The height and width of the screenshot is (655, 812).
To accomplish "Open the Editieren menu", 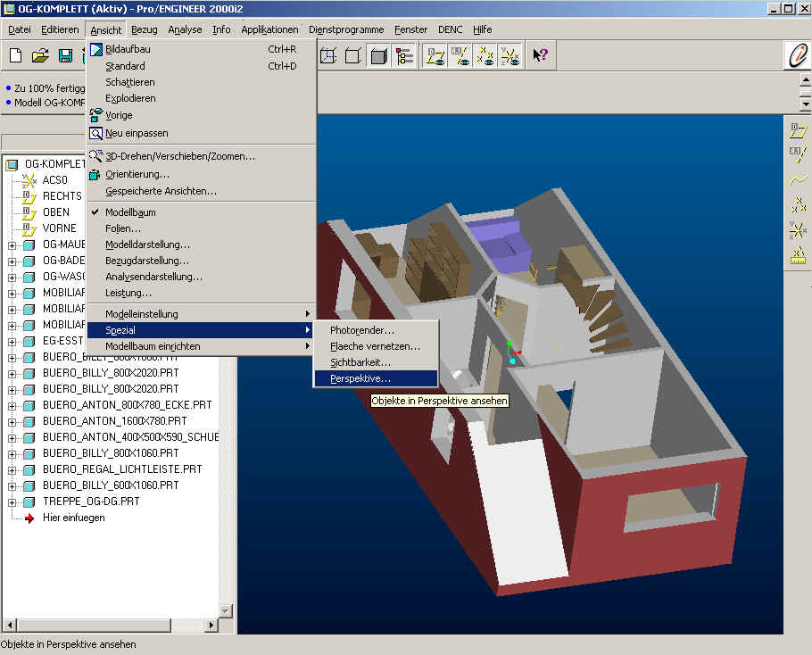I will [60, 29].
